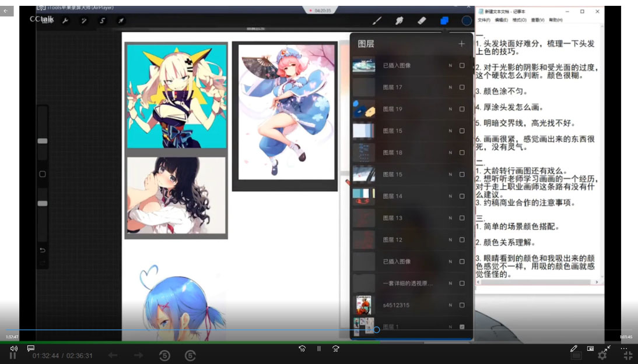Open picture-in-picture mini window icon
Image resolution: width=638 pixels, height=364 pixels.
tap(590, 348)
